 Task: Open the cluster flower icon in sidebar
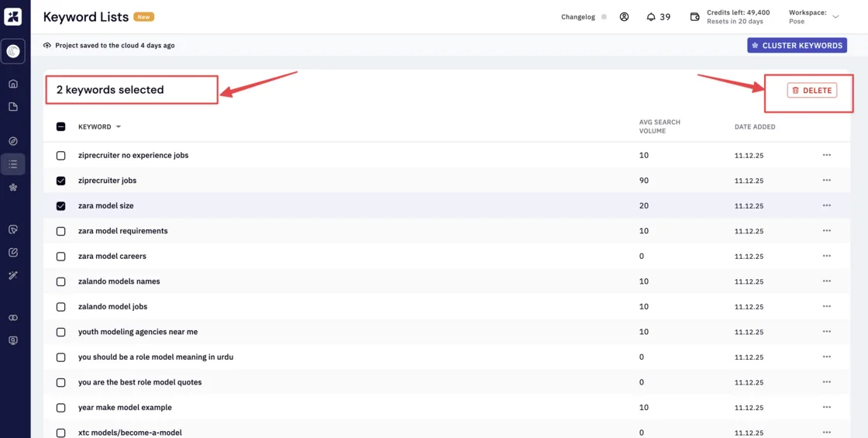tap(13, 188)
